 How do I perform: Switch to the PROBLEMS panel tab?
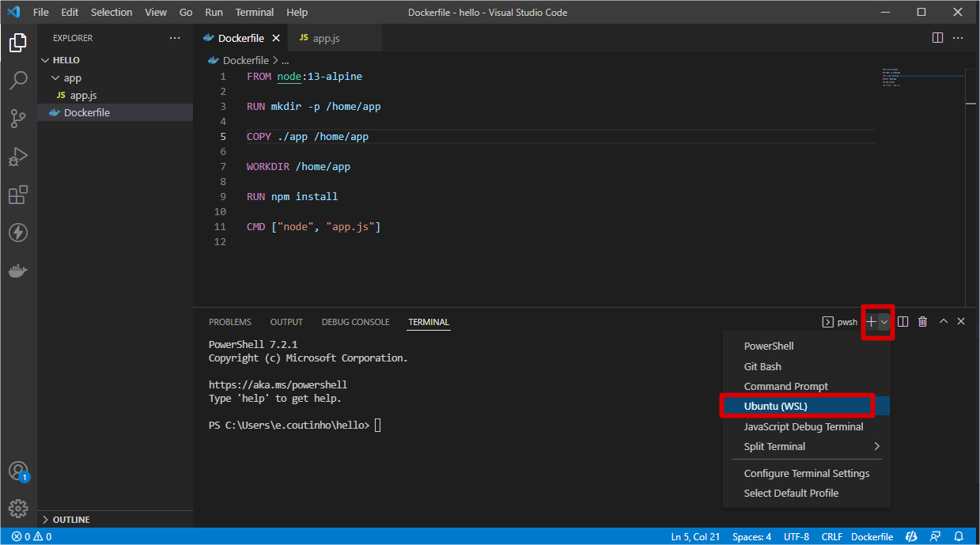[x=230, y=322]
